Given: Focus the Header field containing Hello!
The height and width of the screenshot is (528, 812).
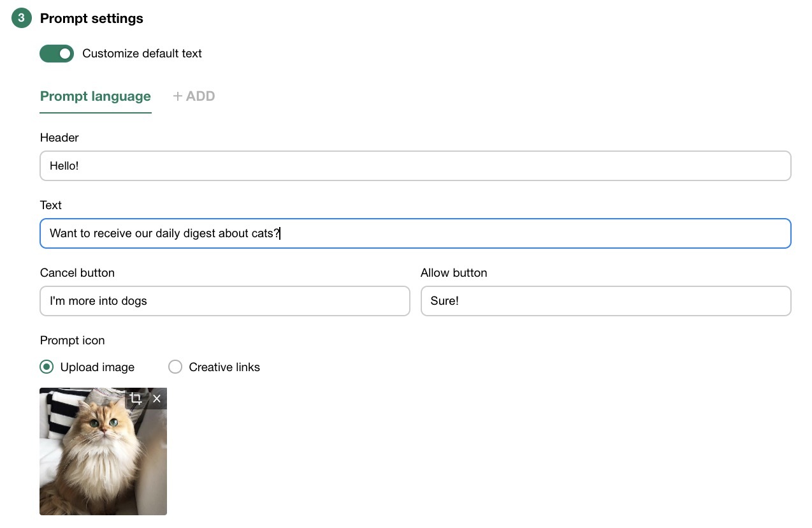Looking at the screenshot, I should click(x=416, y=166).
